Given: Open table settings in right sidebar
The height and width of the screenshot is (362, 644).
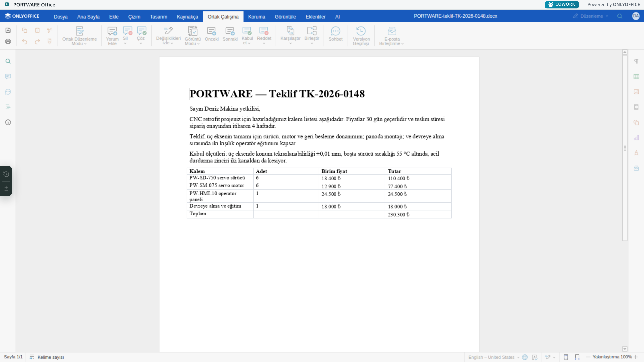Looking at the screenshot, I should (x=636, y=76).
